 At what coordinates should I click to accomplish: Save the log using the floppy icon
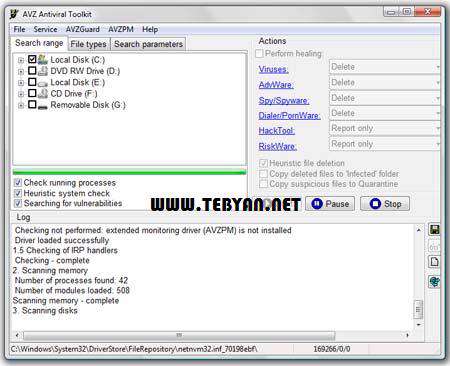tap(434, 229)
